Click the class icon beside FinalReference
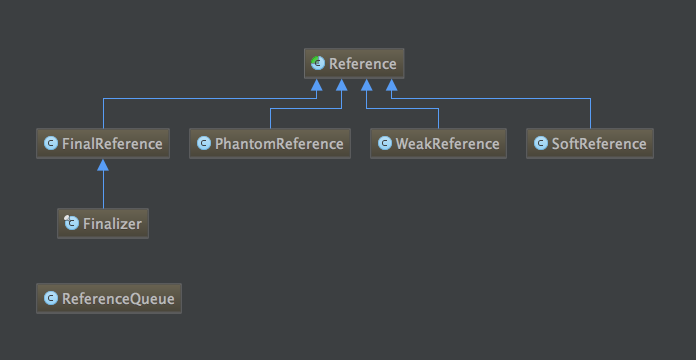Viewport: 696px width, 360px height. (x=51, y=143)
